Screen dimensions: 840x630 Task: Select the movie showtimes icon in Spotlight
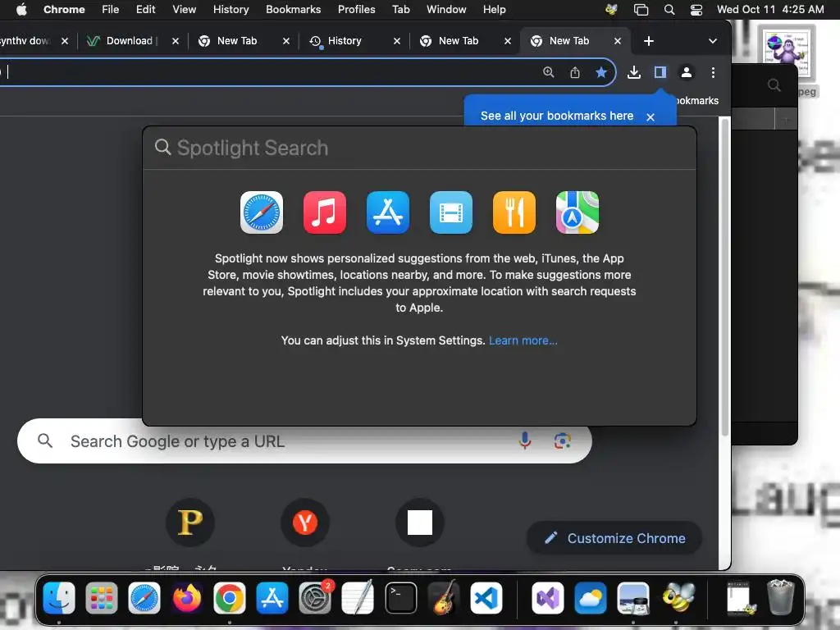(x=451, y=212)
